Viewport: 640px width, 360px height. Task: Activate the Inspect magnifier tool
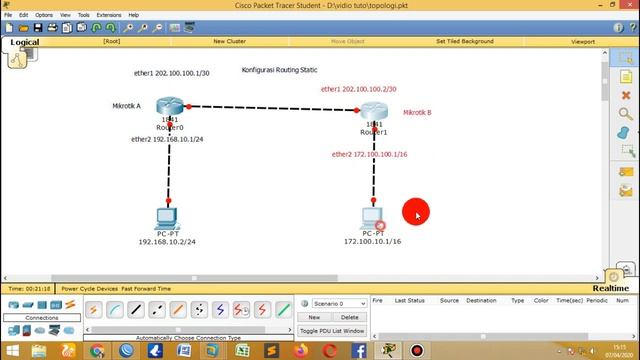(x=625, y=114)
